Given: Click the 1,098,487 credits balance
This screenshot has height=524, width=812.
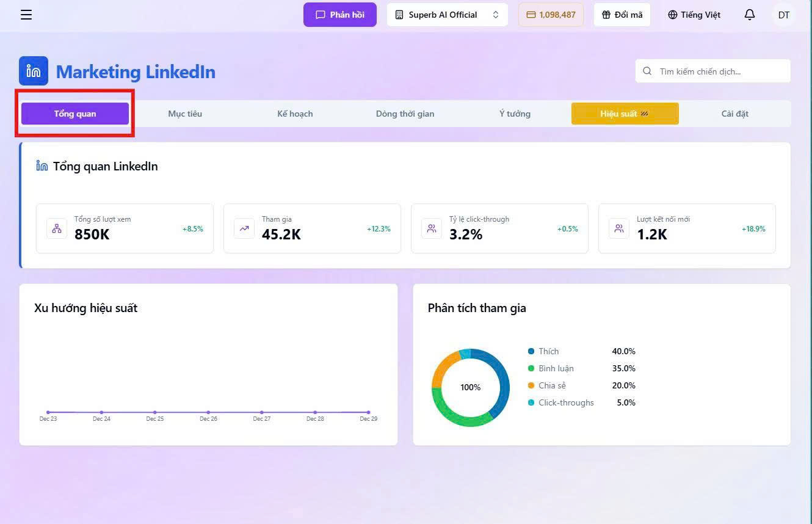Looking at the screenshot, I should pos(551,15).
